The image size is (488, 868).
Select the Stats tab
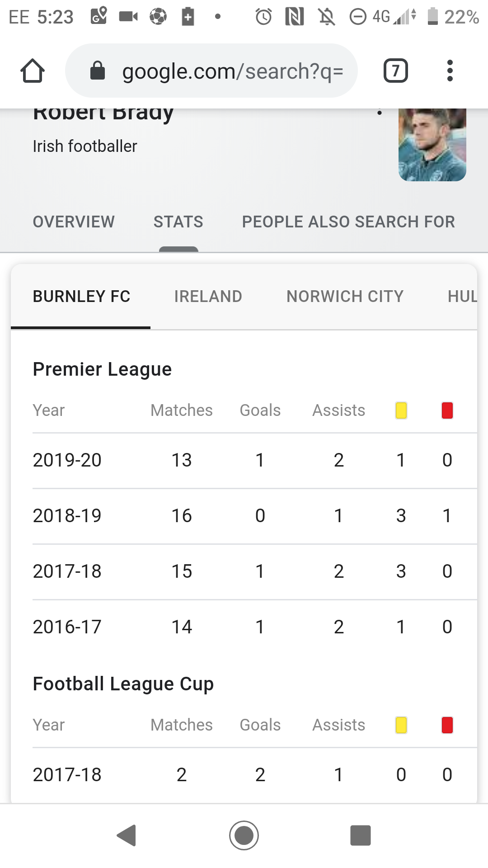[178, 222]
